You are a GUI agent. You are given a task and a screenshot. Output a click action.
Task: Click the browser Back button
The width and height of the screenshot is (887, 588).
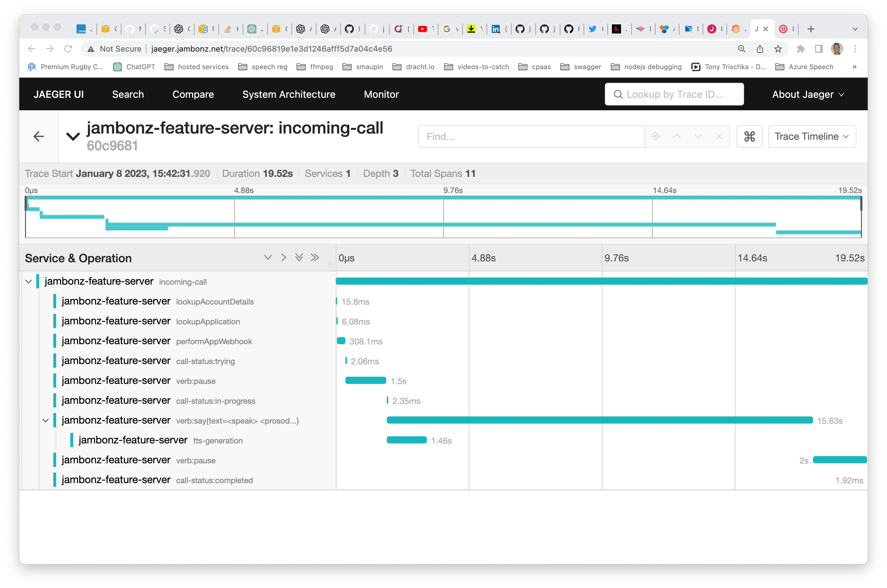[32, 49]
